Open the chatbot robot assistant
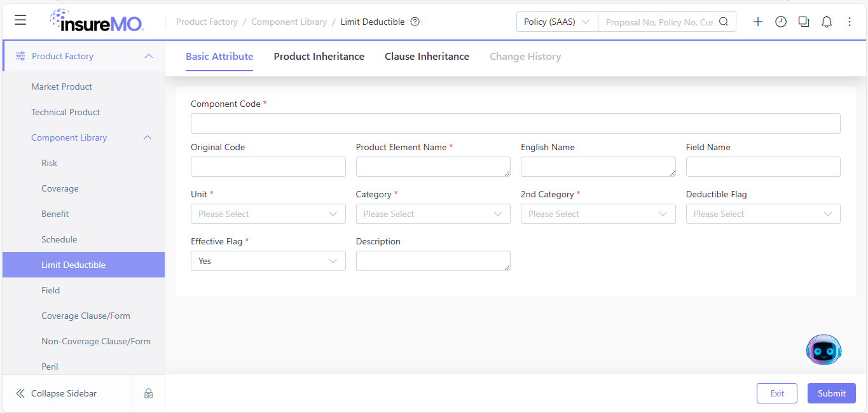Image resolution: width=868 pixels, height=413 pixels. point(823,349)
